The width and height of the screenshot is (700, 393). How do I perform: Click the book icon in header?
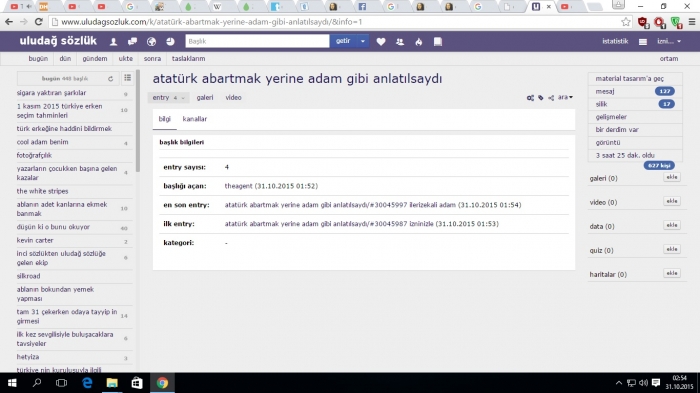(438, 42)
